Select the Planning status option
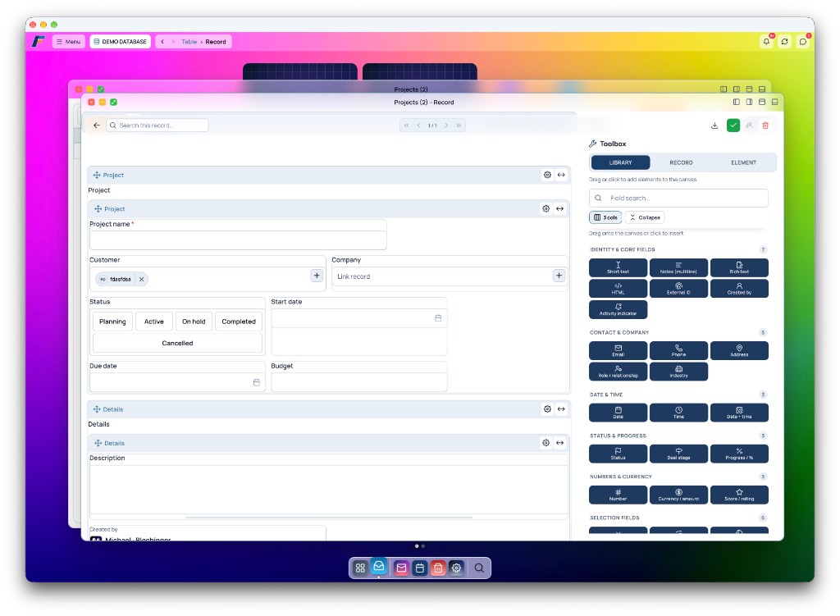Screen dimensions: 840x616 112,322
